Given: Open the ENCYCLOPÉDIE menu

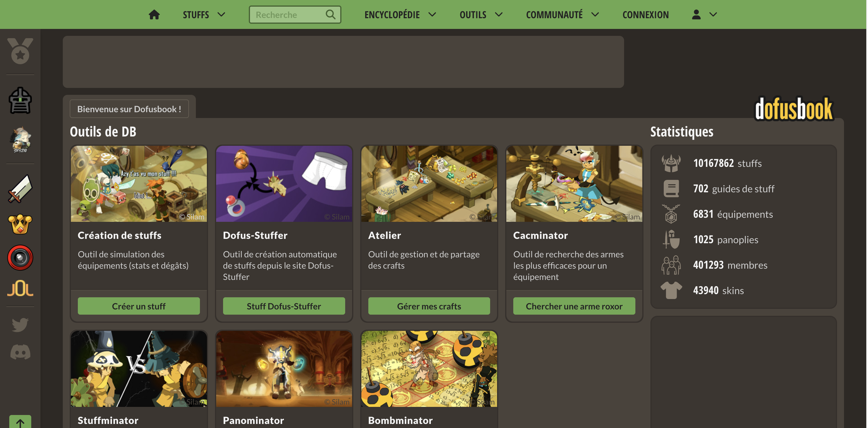Looking at the screenshot, I should pos(392,14).
